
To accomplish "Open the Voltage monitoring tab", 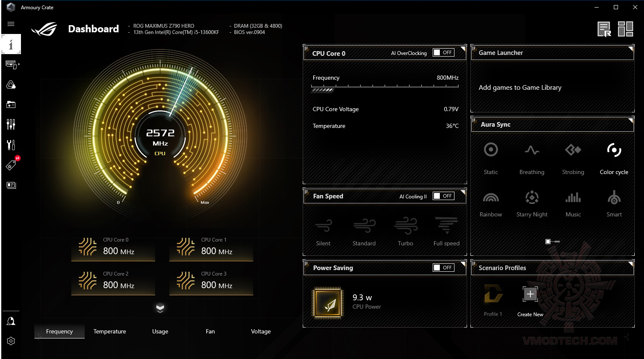I will [x=261, y=331].
